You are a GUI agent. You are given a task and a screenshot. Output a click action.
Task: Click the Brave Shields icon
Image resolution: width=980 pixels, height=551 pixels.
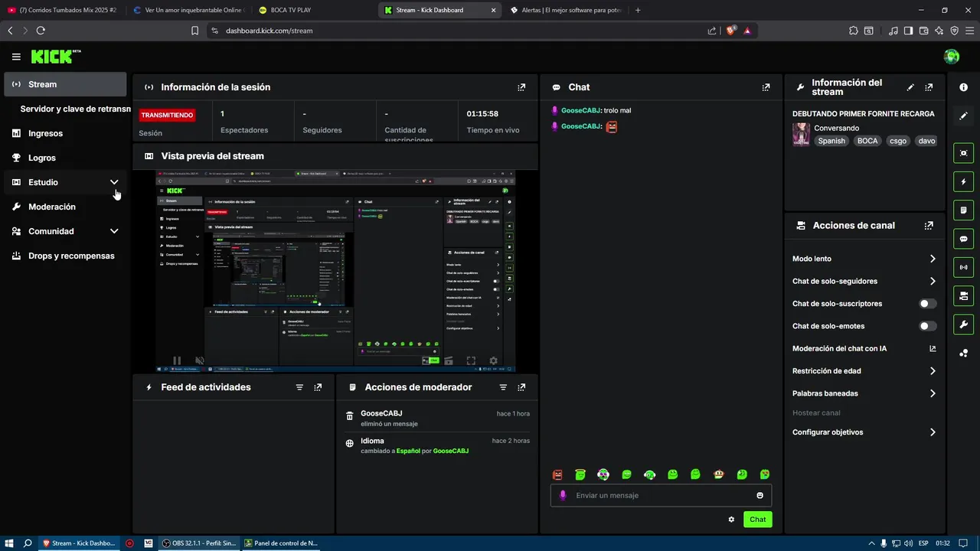point(730,31)
